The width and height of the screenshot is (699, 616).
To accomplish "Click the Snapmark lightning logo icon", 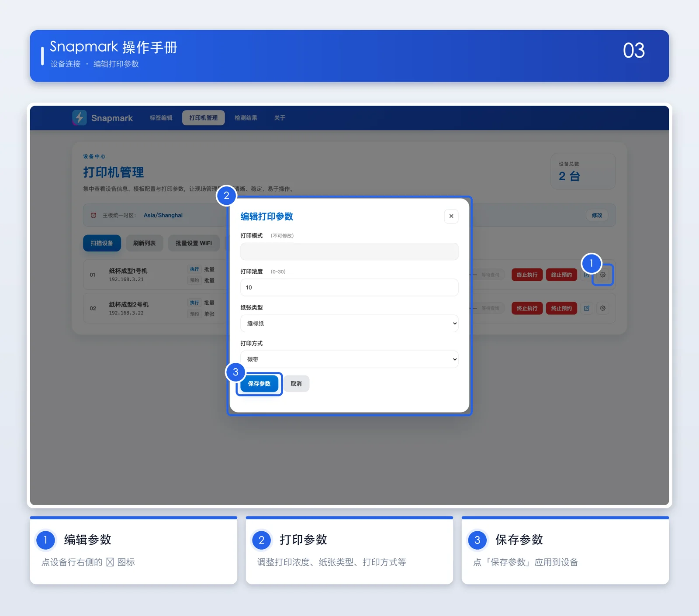I will click(x=79, y=117).
